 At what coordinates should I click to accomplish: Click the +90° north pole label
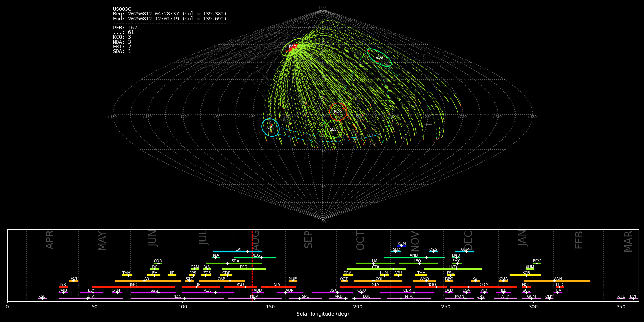(323, 8)
